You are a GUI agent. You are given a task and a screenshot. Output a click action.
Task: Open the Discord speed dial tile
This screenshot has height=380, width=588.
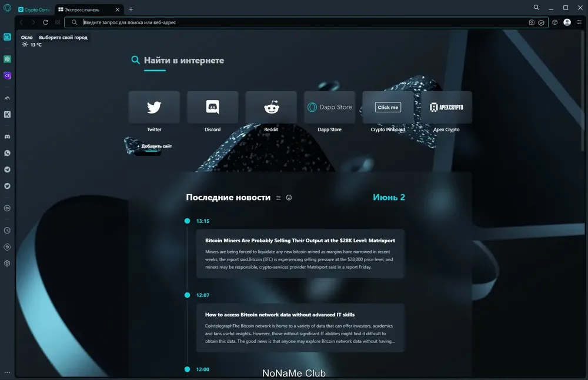click(x=213, y=107)
